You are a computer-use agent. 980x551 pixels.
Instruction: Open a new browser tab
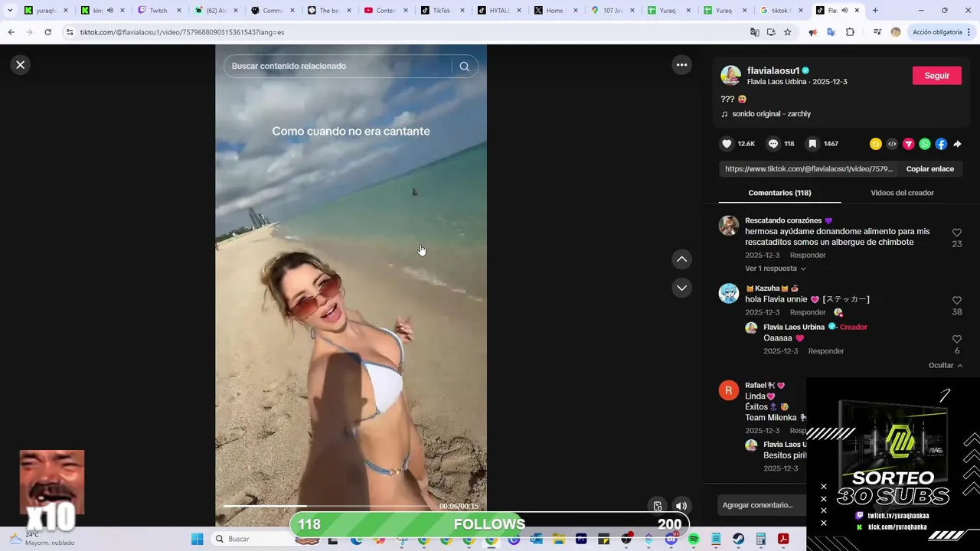coord(875,11)
